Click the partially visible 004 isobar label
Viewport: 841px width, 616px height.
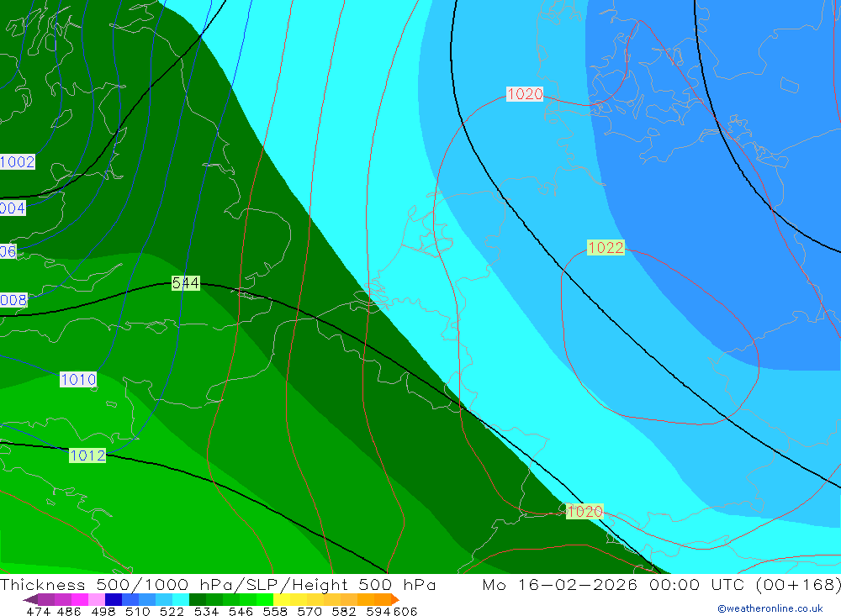(x=13, y=208)
